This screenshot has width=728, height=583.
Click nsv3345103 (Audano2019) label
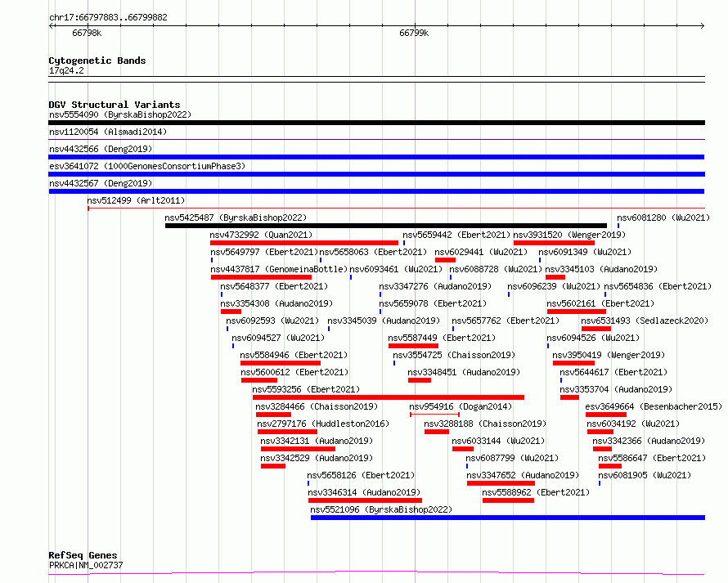point(601,269)
